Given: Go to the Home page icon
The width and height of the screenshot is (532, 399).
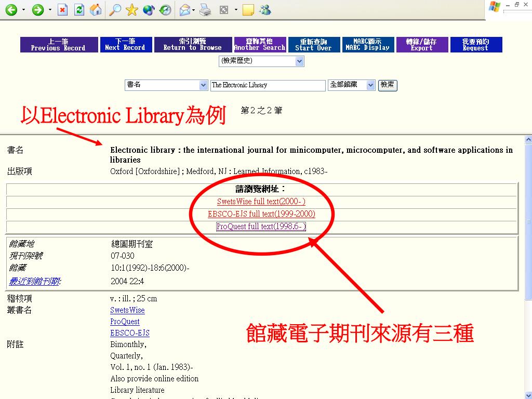Looking at the screenshot, I should (96, 10).
